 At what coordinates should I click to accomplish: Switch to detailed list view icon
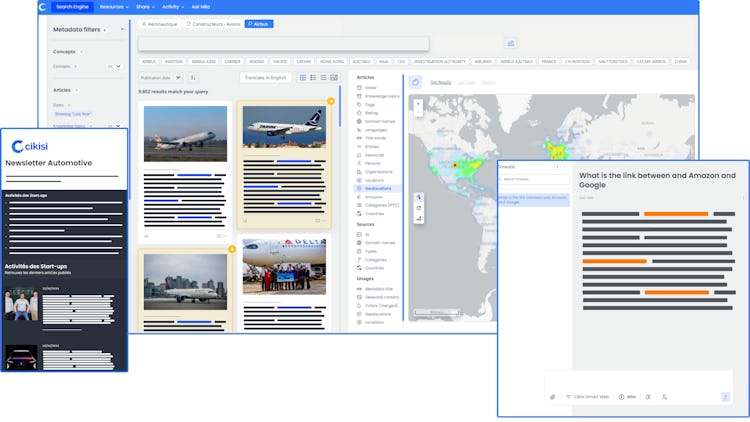pos(313,78)
